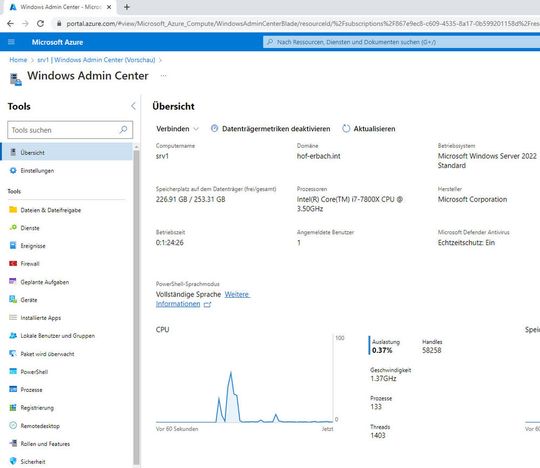Click Echtzeitschutz: Ein status text
The height and width of the screenshot is (468, 540).
coord(466,242)
